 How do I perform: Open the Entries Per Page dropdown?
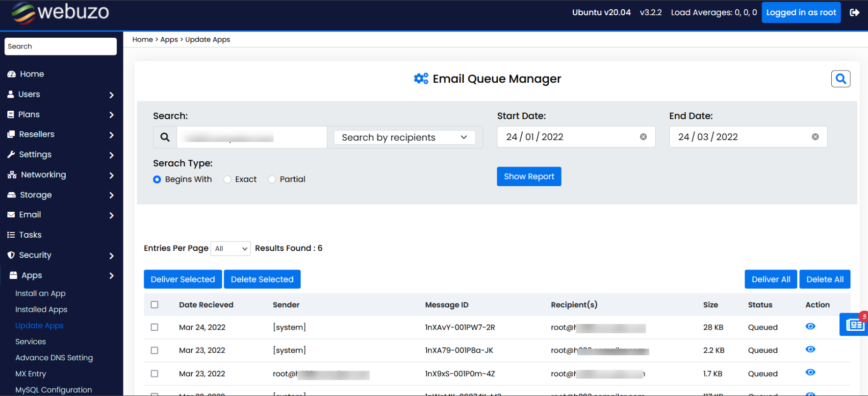point(230,248)
